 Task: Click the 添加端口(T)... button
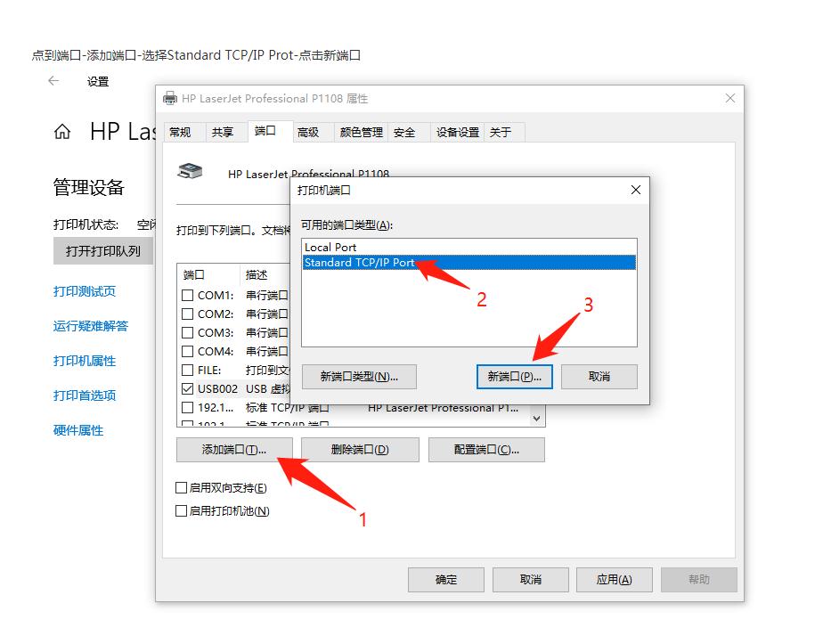pyautogui.click(x=234, y=450)
